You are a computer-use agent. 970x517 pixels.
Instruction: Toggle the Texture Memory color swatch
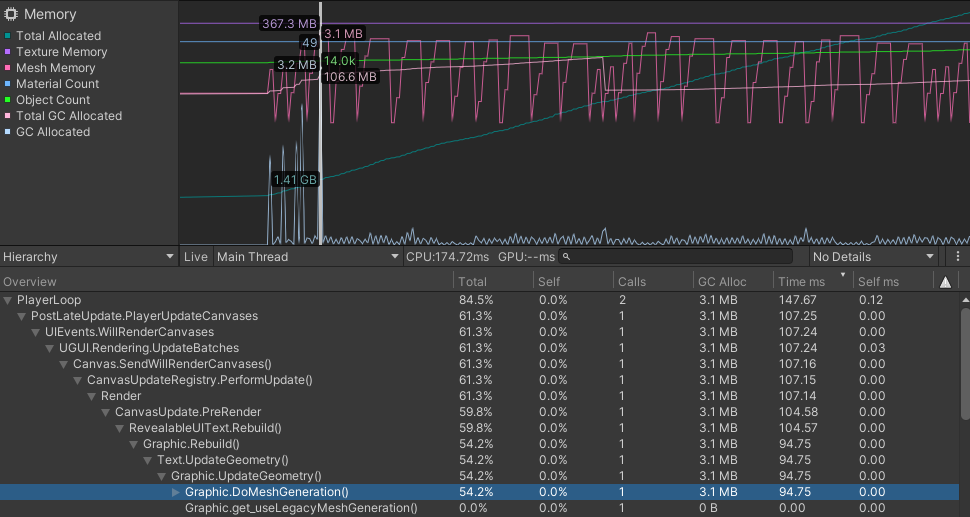[x=7, y=52]
